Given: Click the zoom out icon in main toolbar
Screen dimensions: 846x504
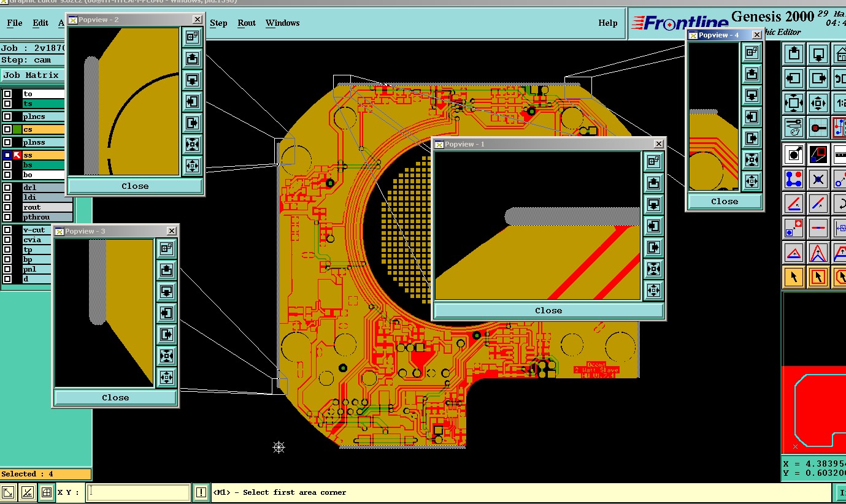Looking at the screenshot, I should 819,103.
